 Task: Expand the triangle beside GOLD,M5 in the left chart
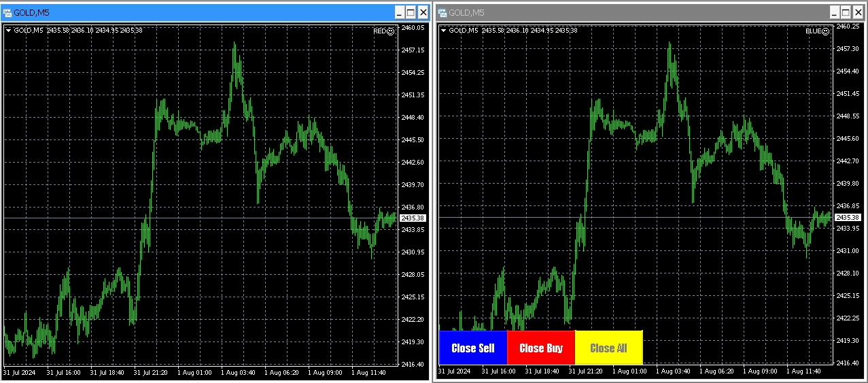click(x=8, y=31)
